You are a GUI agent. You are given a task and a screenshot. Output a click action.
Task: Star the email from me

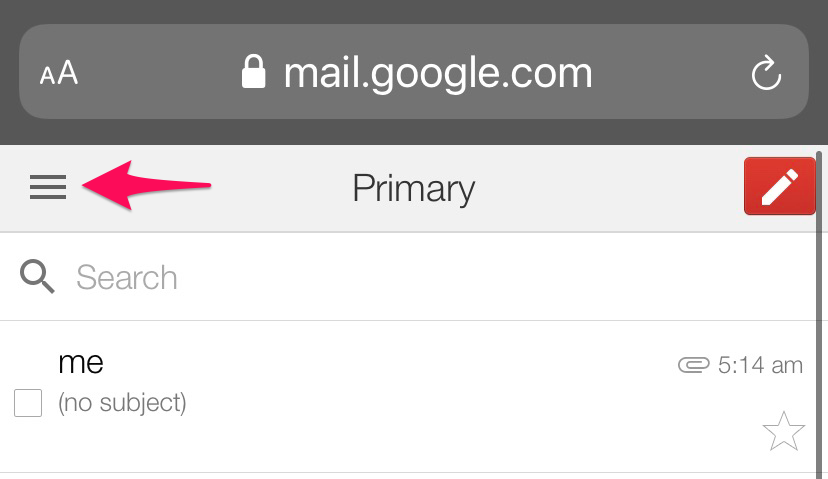click(x=783, y=432)
